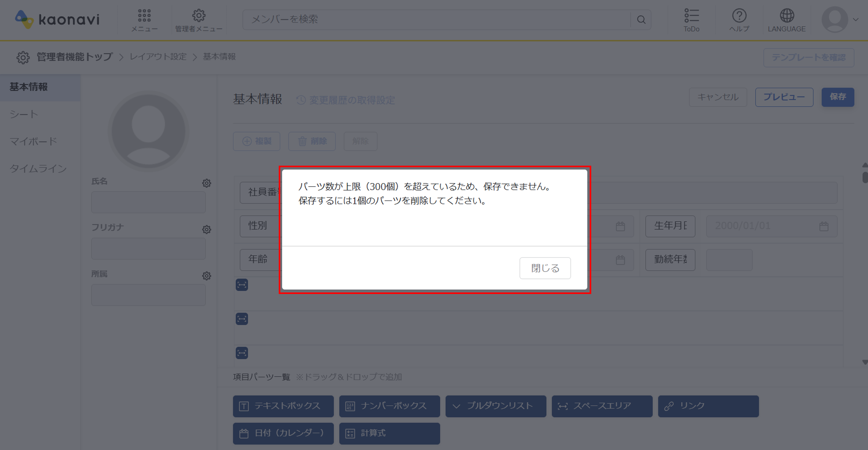Select the 勤続年数 label part
This screenshot has height=450, width=868.
670,260
